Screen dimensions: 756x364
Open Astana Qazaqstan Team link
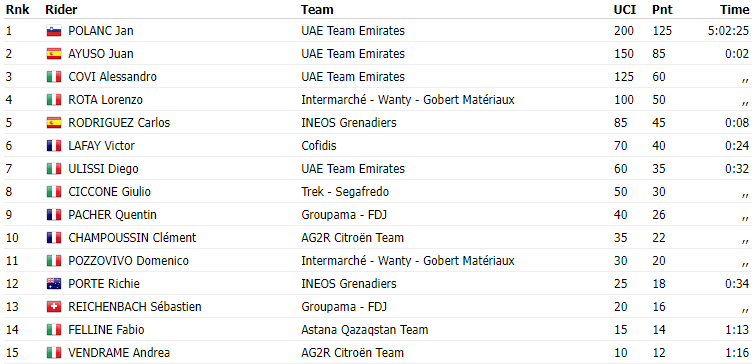pos(364,330)
